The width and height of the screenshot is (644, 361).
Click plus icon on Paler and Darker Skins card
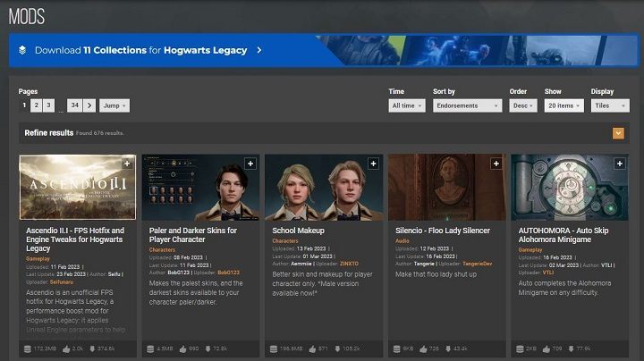coord(250,164)
